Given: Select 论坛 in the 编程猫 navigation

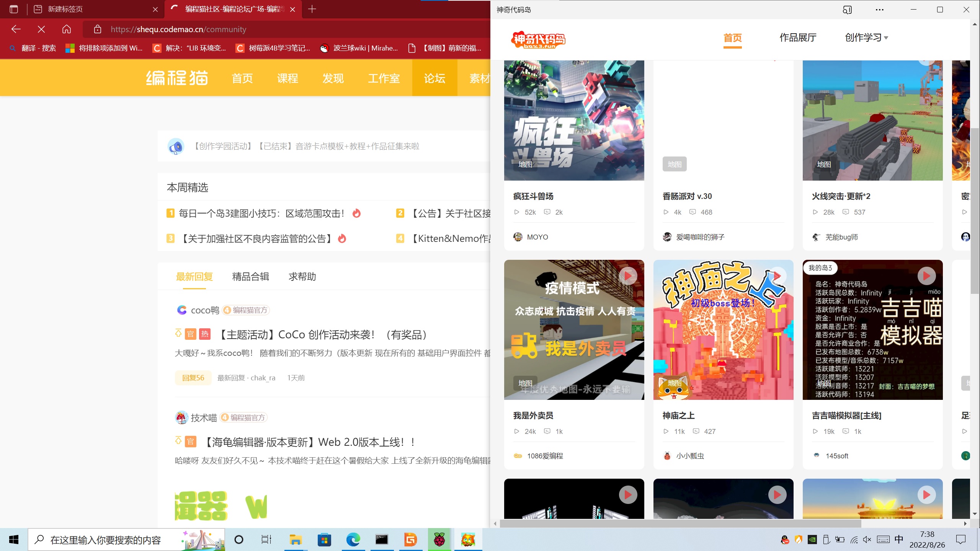Looking at the screenshot, I should click(x=434, y=78).
